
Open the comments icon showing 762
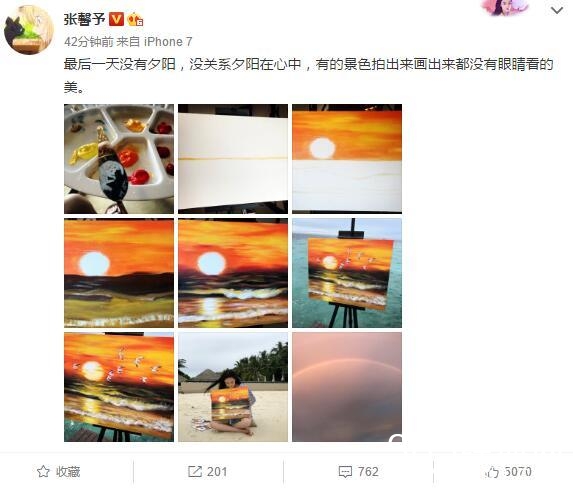coord(345,472)
